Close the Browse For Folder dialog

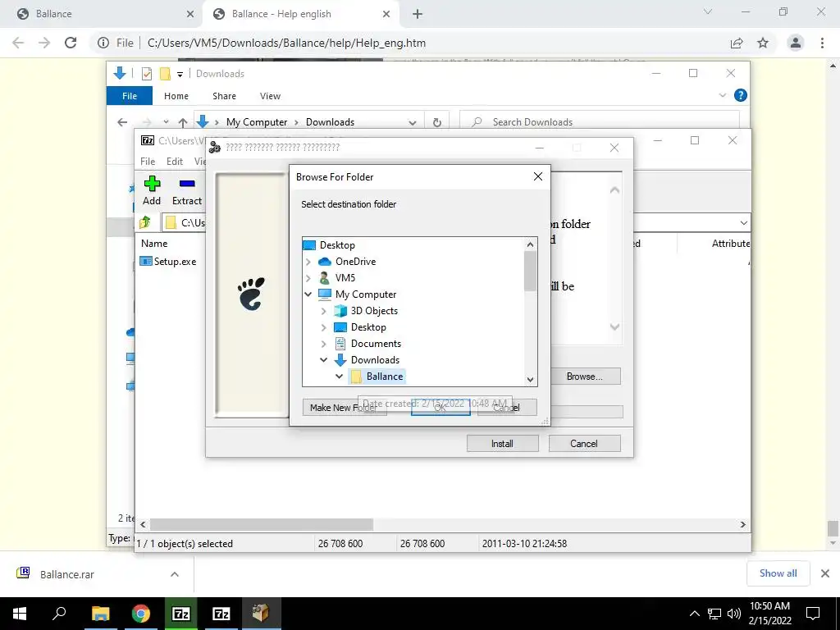point(538,177)
